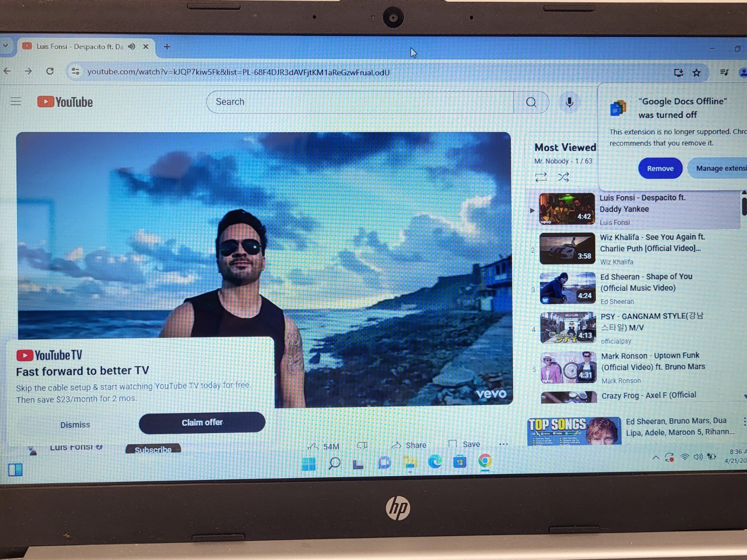Click the search magnifier button

pyautogui.click(x=531, y=102)
